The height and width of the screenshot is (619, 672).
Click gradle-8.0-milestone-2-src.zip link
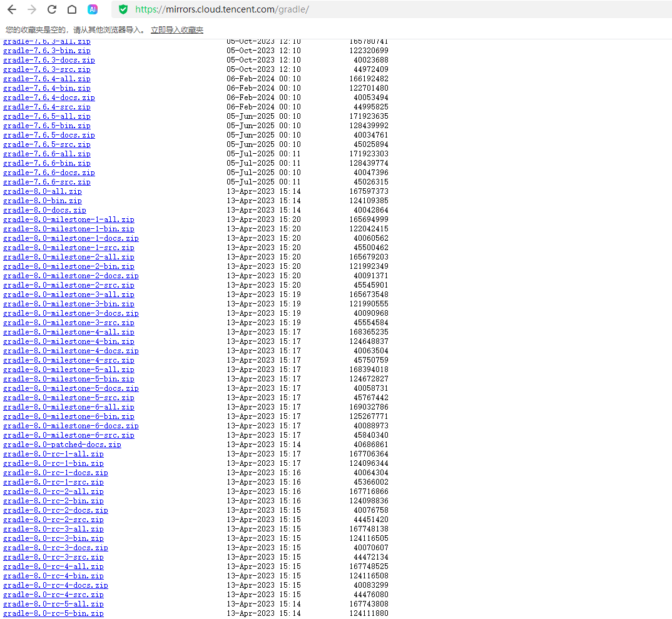(69, 285)
